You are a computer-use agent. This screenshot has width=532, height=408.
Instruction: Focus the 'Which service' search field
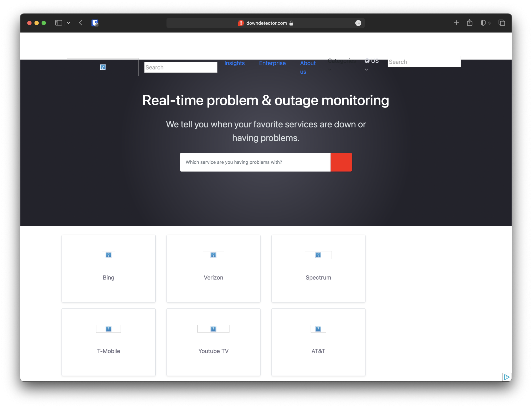click(255, 162)
